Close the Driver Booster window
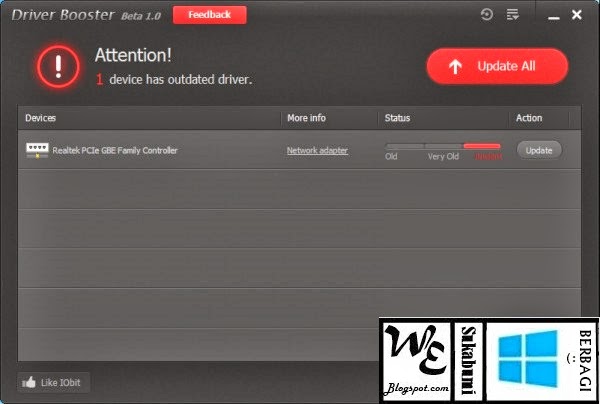600x404 pixels. coord(576,15)
